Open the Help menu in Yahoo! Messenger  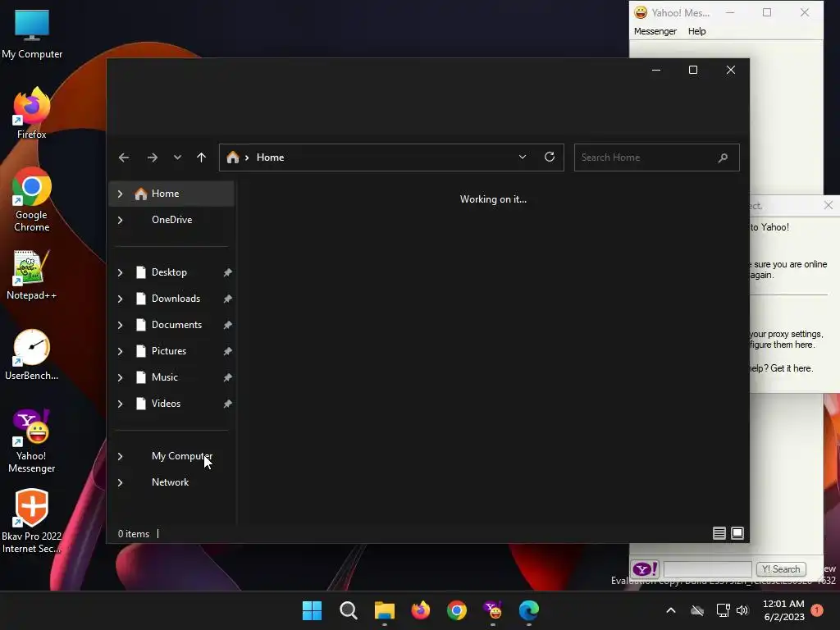point(697,31)
